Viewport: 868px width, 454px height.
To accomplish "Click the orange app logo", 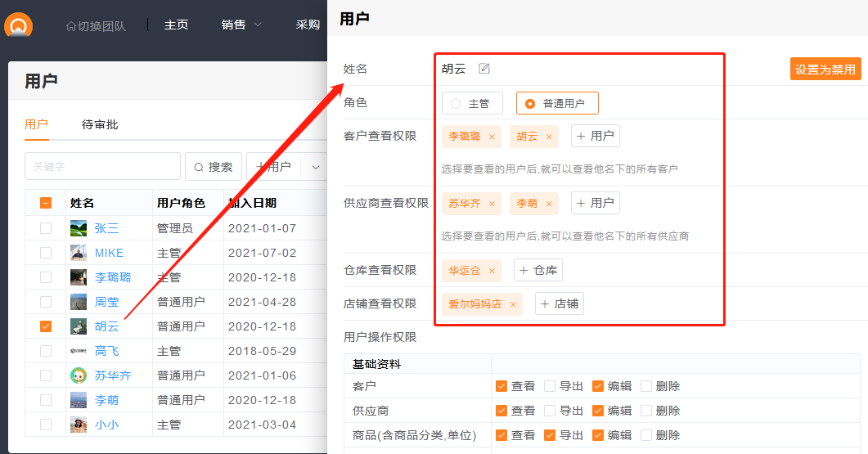I will pos(18,25).
